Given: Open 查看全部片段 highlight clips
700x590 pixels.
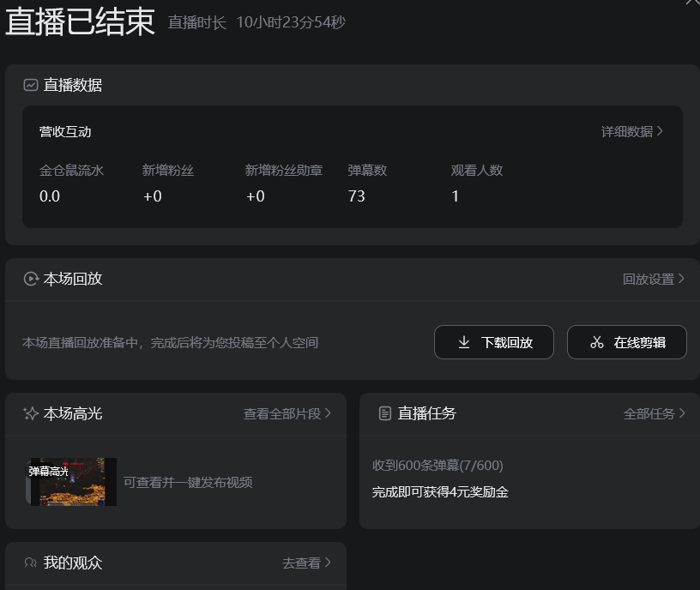Looking at the screenshot, I should point(287,413).
